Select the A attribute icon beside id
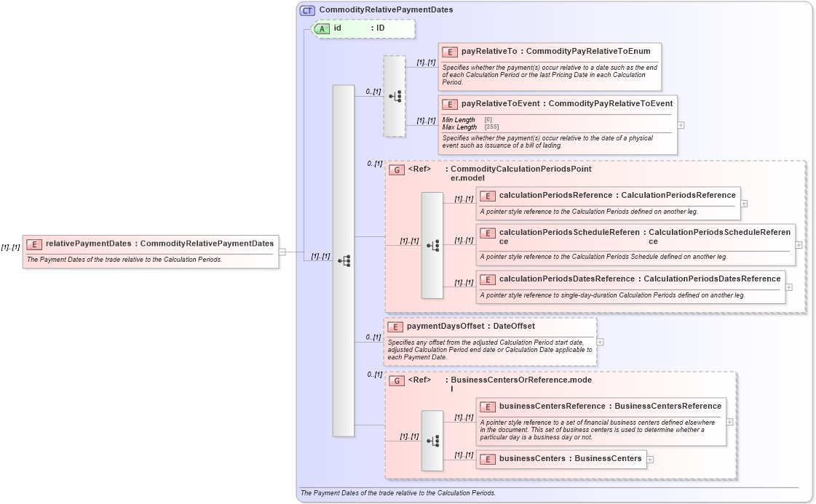Viewport: 816px width, 504px height. point(322,29)
